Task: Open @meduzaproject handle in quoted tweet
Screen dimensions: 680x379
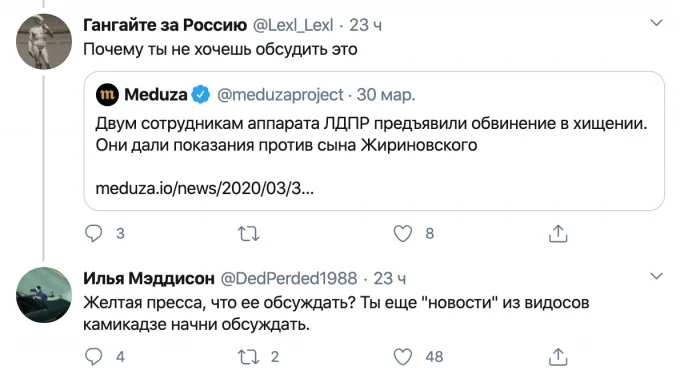Action: [x=280, y=95]
